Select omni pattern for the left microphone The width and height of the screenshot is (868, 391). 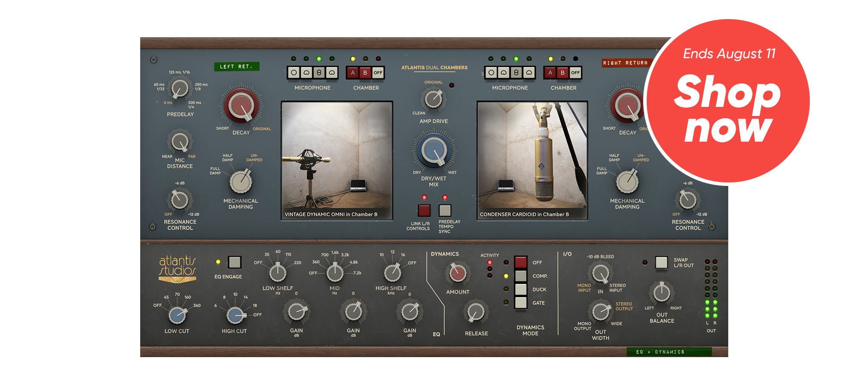[x=294, y=73]
